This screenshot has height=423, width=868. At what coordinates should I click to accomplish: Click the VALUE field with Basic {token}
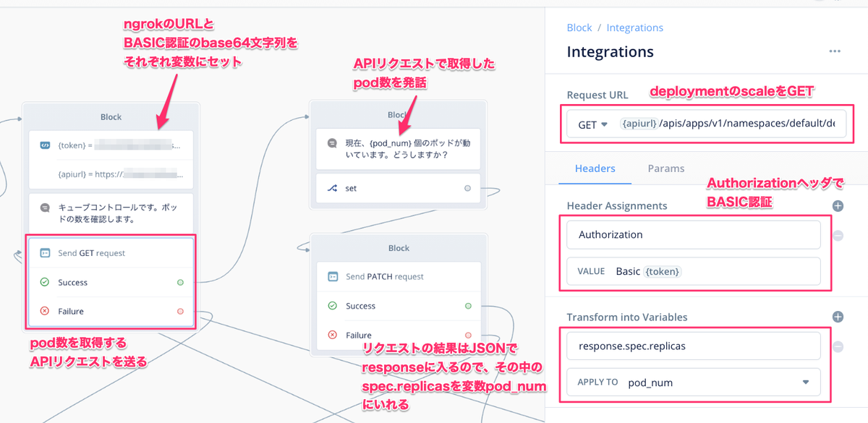[694, 271]
